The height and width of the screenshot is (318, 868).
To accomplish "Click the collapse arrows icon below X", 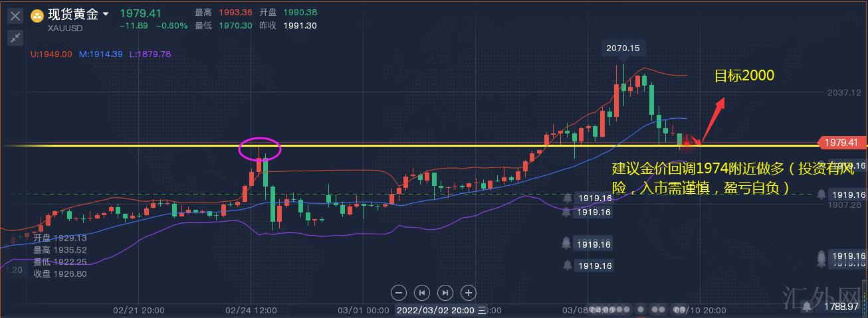I will [x=15, y=38].
